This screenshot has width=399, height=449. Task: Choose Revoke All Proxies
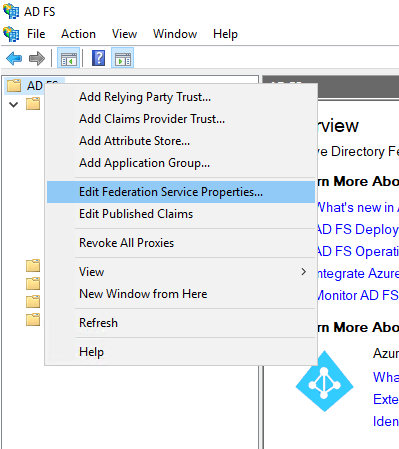181,243
